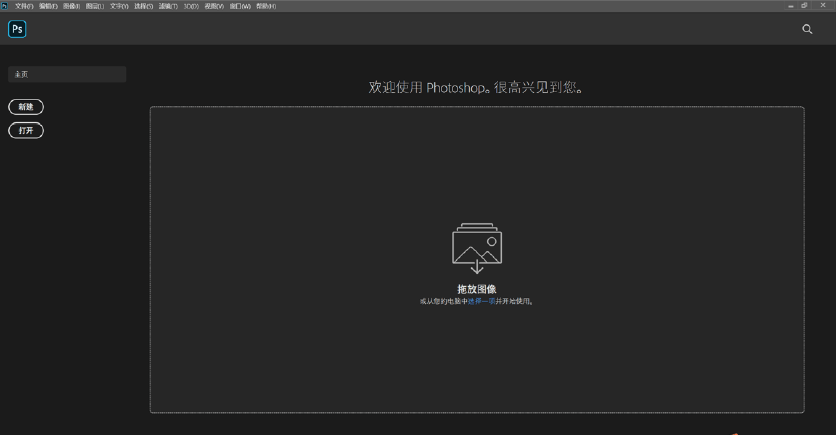Click the Photoshop Ps logo icon
Viewport: 836px width, 435px height.
pyautogui.click(x=17, y=29)
